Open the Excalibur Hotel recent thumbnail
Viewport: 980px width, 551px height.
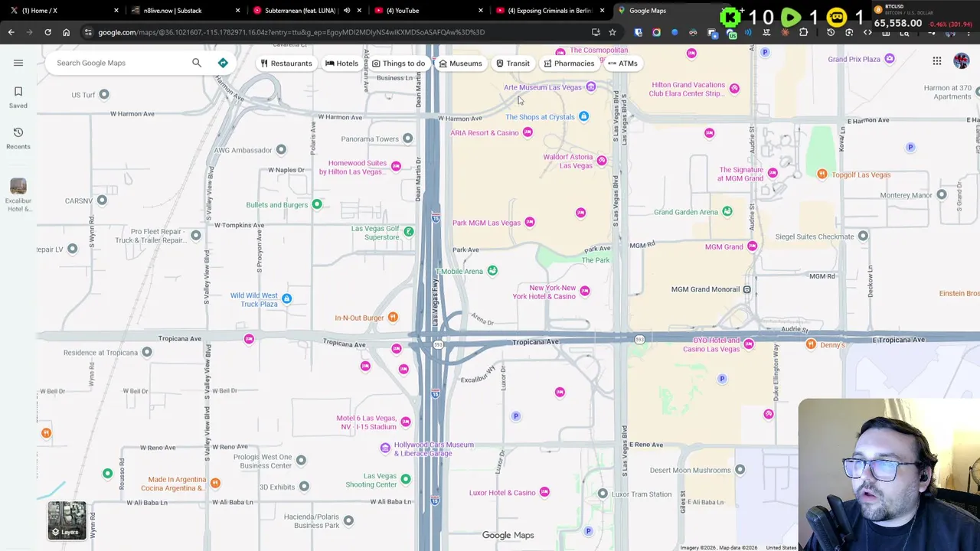(18, 195)
